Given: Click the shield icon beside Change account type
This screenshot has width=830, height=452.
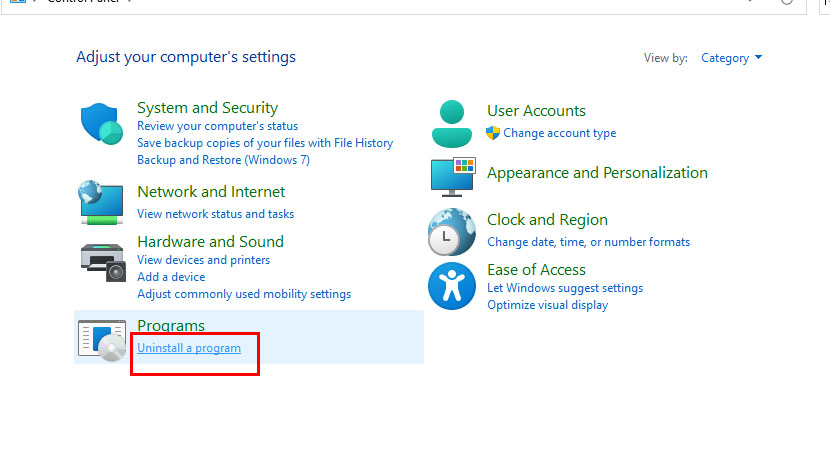Looking at the screenshot, I should (x=493, y=133).
